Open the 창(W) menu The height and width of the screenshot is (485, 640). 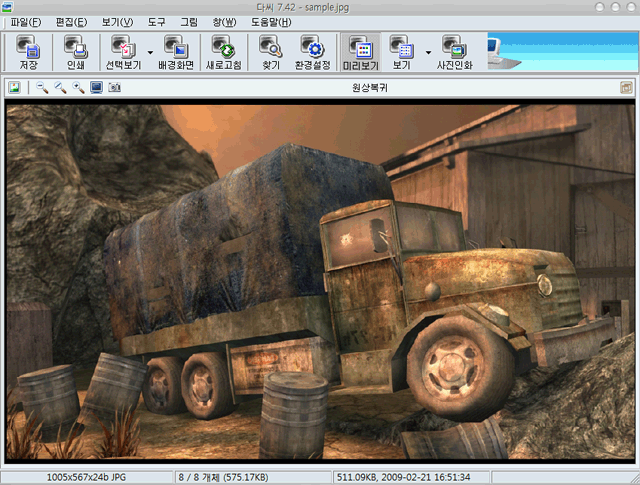(x=224, y=22)
